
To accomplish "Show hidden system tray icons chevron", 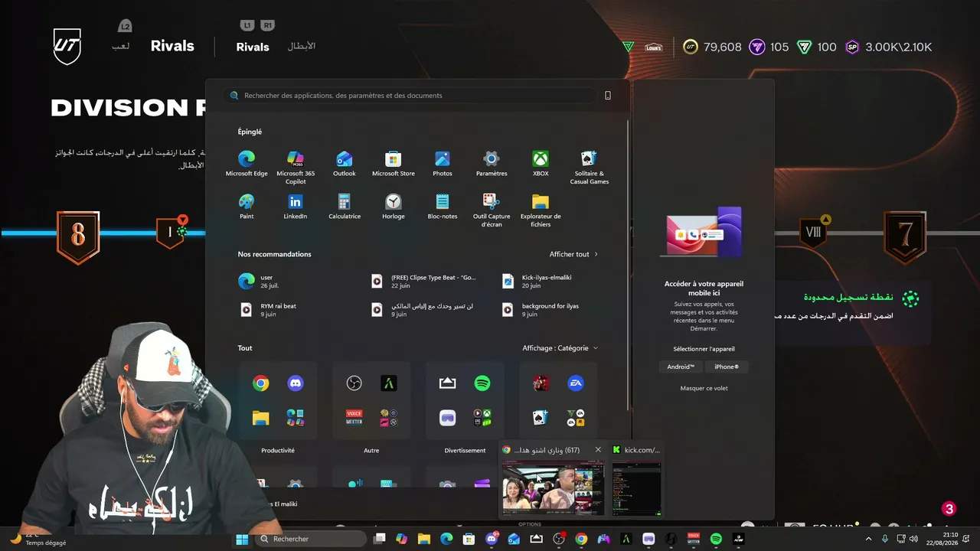I will pyautogui.click(x=868, y=540).
